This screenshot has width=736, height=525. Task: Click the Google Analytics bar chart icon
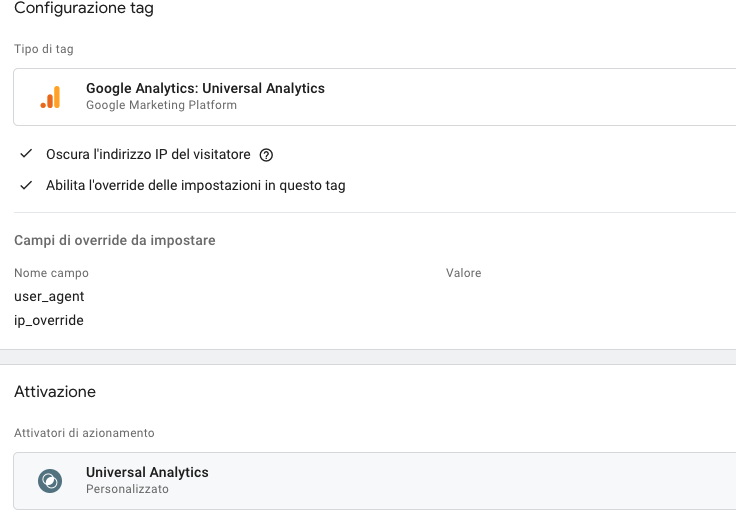click(50, 97)
